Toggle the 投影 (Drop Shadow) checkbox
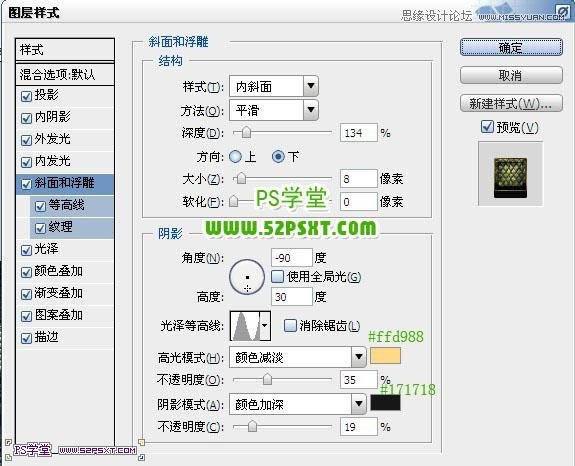Viewport: 575px width, 466px height. (x=26, y=96)
